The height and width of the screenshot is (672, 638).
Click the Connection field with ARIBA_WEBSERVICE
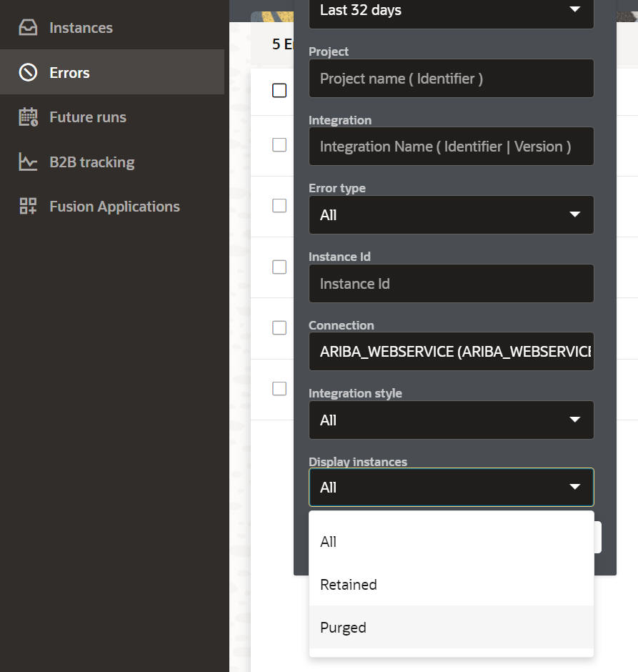coord(451,352)
